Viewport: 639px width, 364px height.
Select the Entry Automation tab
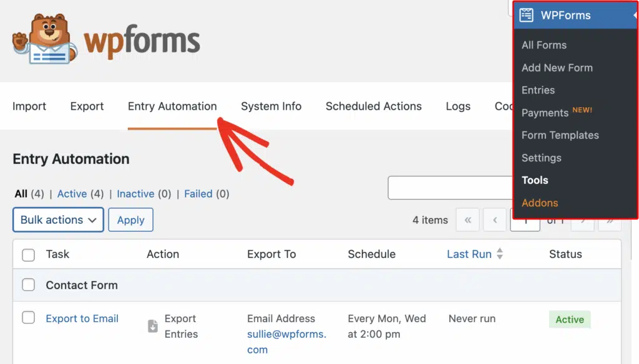172,106
